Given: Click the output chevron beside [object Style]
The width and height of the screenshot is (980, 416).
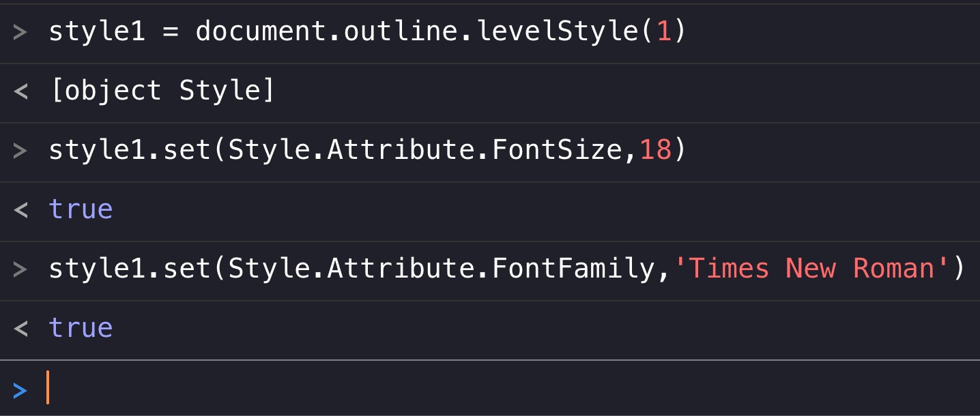Looking at the screenshot, I should 20,91.
